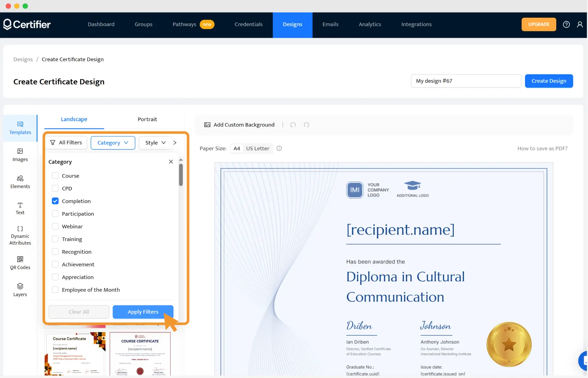Screen dimensions: 588x378
Task: Check the Appreciation category checkbox
Action: coord(55,277)
